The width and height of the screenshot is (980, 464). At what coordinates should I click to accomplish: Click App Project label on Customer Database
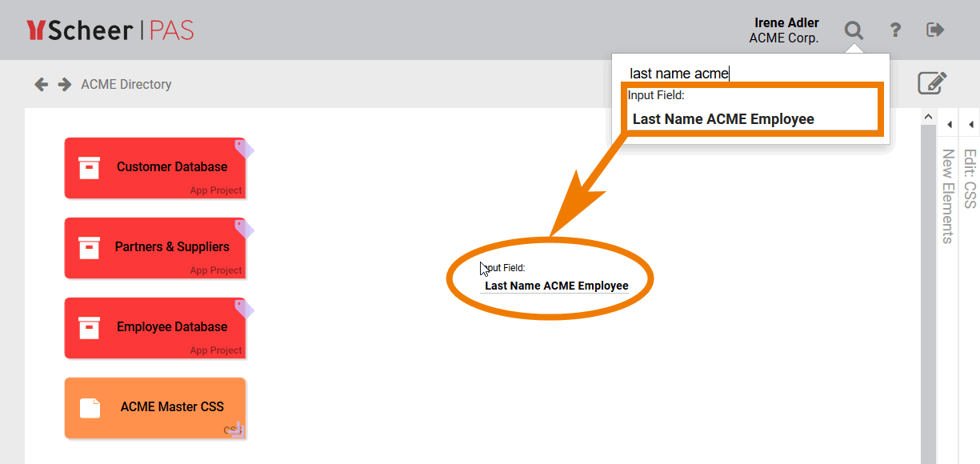[216, 190]
